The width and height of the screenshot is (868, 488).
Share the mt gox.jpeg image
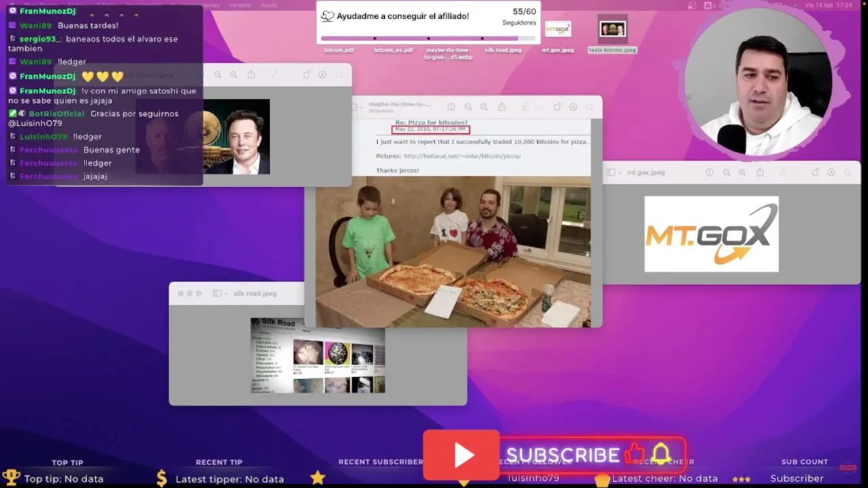(760, 171)
